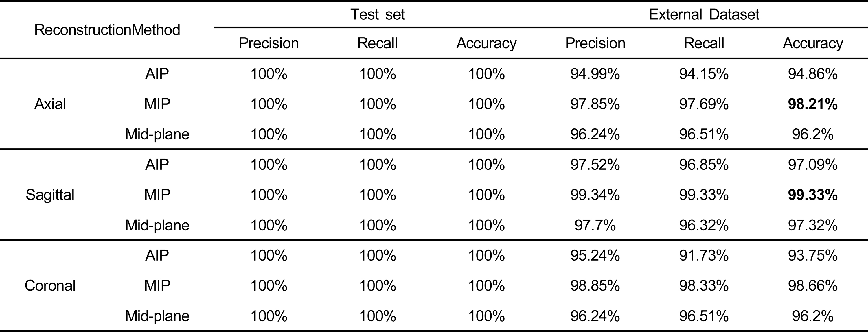Select the Axial Mid-plane method label

pos(157,134)
